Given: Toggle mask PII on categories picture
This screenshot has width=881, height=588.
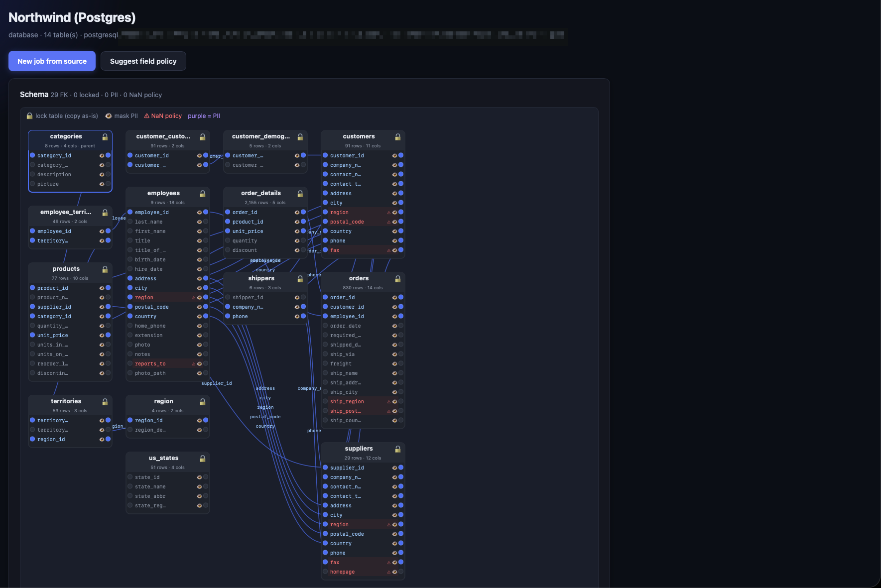Looking at the screenshot, I should (x=102, y=184).
